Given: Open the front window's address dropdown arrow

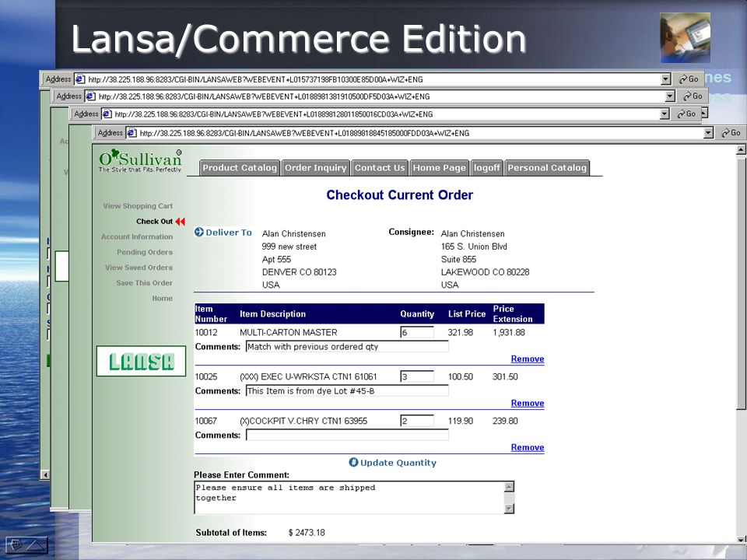Looking at the screenshot, I should 708,133.
